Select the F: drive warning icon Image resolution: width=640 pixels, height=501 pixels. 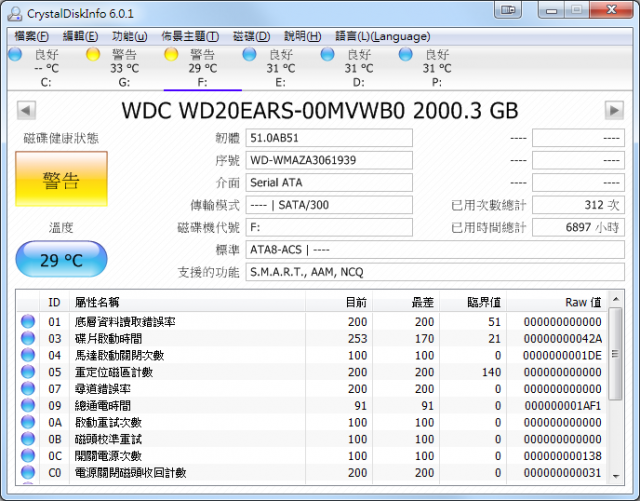click(x=171, y=54)
